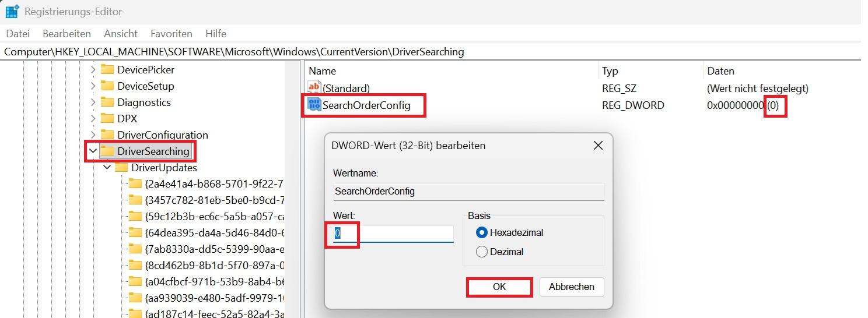Click the DevicePicker folder icon

coord(107,69)
